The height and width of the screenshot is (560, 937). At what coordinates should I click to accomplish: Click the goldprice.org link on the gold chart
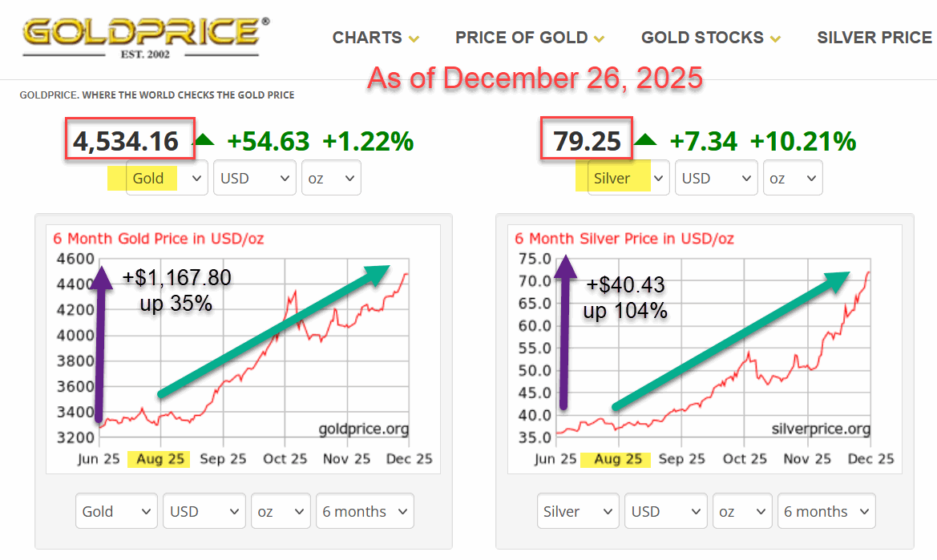tap(365, 429)
